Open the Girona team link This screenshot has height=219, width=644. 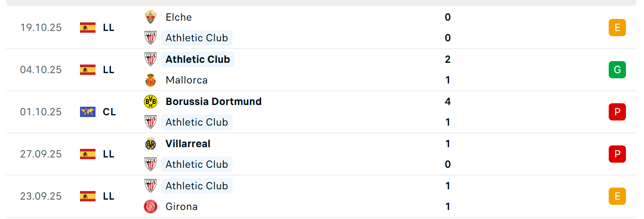point(182,207)
